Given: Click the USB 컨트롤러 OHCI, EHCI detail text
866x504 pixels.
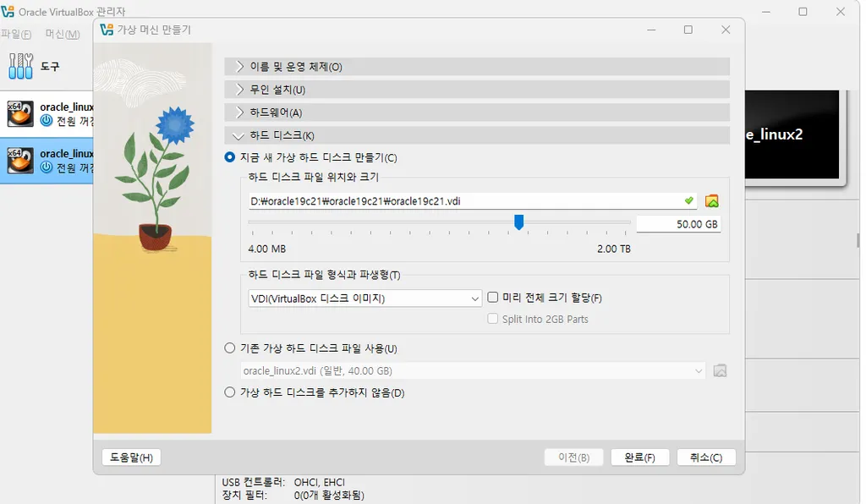Looking at the screenshot, I should (283, 483).
